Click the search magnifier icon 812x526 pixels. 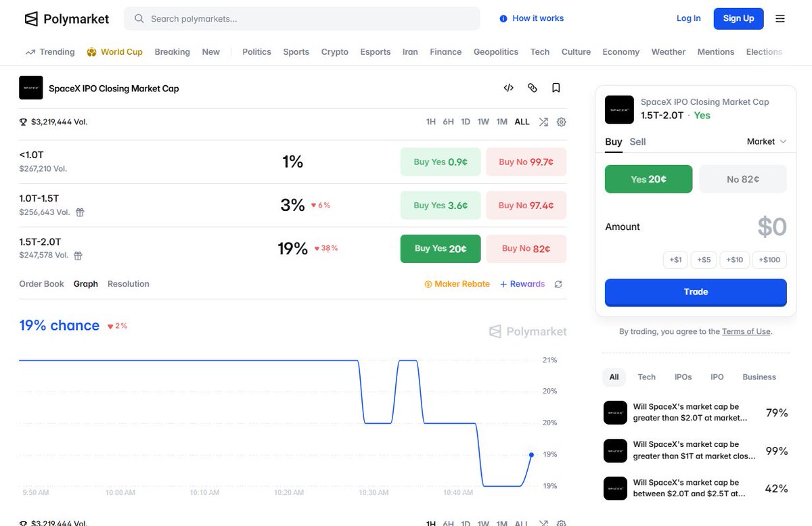tap(139, 19)
